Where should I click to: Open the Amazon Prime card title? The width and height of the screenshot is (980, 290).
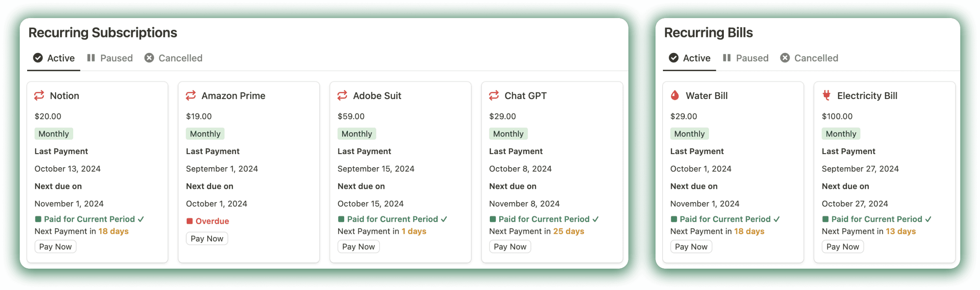click(x=234, y=96)
